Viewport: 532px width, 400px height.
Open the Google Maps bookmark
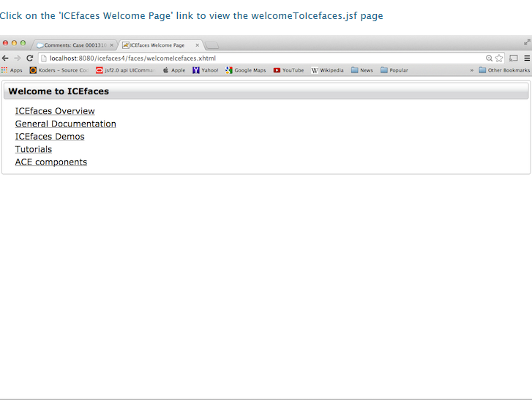(x=246, y=70)
